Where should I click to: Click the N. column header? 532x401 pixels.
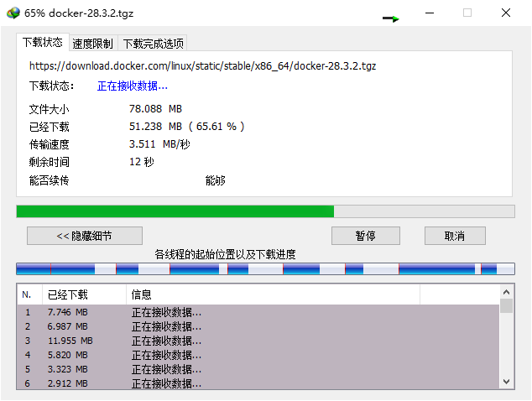click(29, 294)
